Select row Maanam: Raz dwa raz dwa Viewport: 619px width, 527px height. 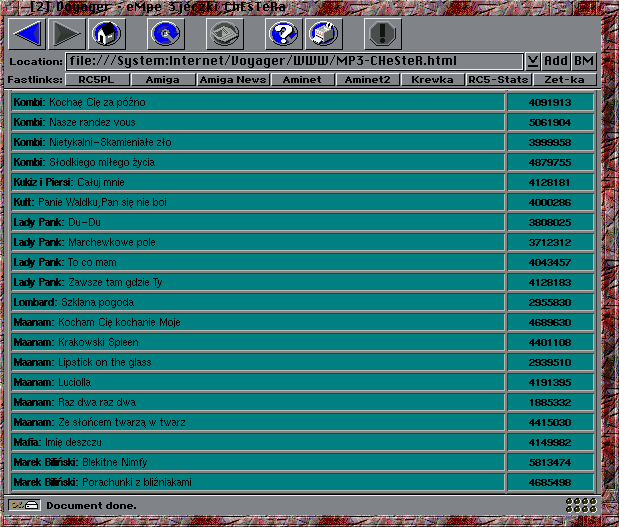pyautogui.click(x=258, y=402)
